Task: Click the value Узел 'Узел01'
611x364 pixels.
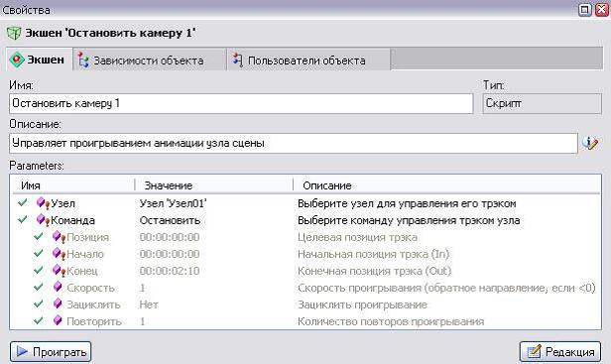Action: coord(173,203)
